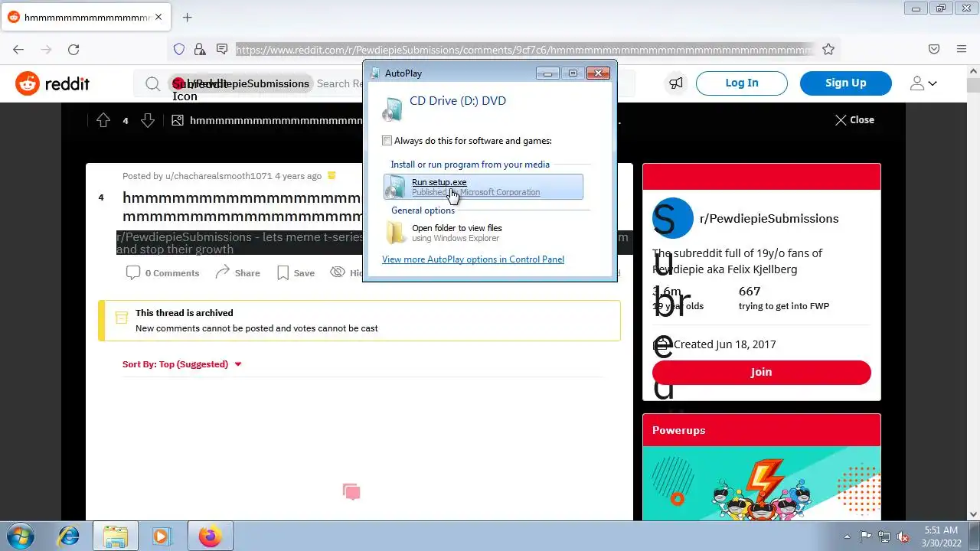The image size is (980, 551).
Task: Open Windows Explorer from the taskbar
Action: coord(116,536)
